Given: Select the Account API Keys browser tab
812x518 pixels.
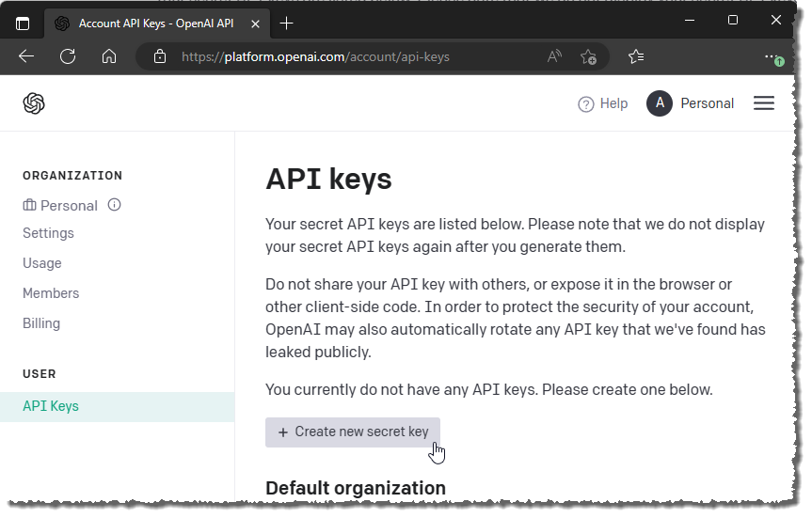Looking at the screenshot, I should pos(156,24).
